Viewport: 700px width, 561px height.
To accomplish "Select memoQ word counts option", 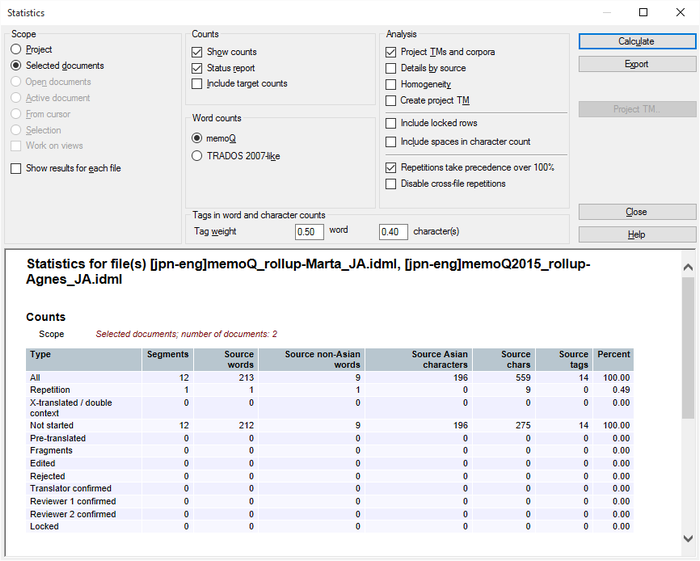I will click(197, 138).
